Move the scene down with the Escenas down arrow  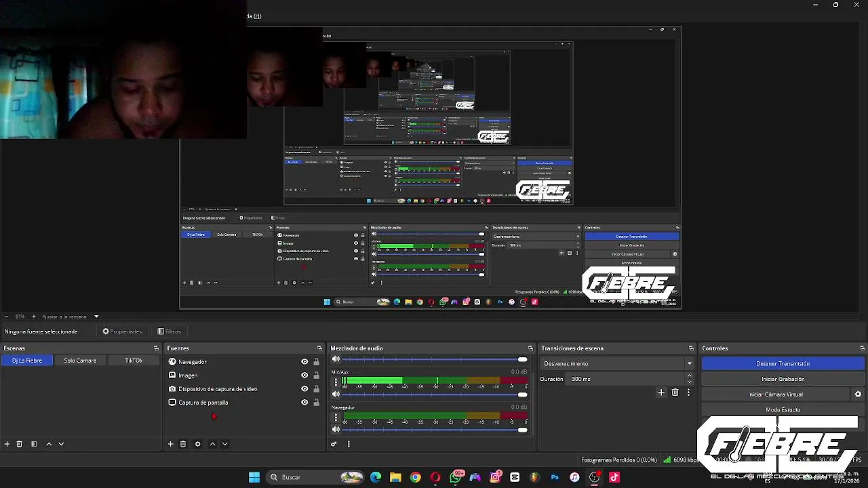click(x=61, y=444)
